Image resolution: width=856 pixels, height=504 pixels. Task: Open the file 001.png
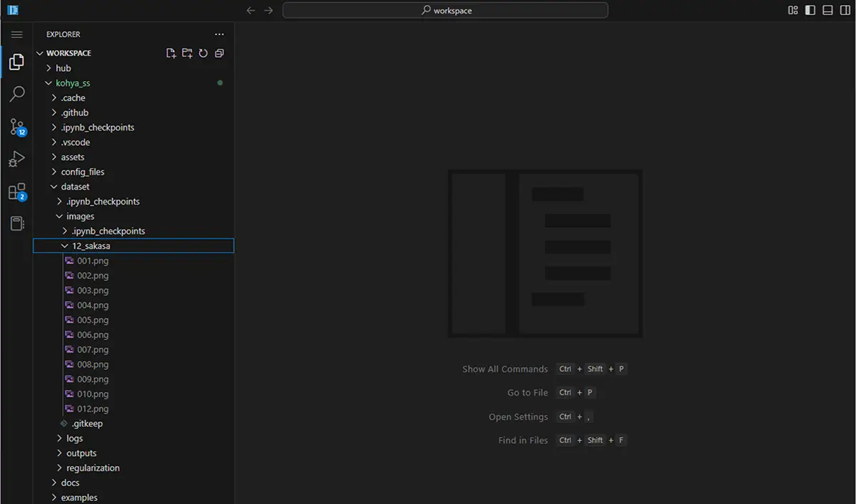pos(133,261)
